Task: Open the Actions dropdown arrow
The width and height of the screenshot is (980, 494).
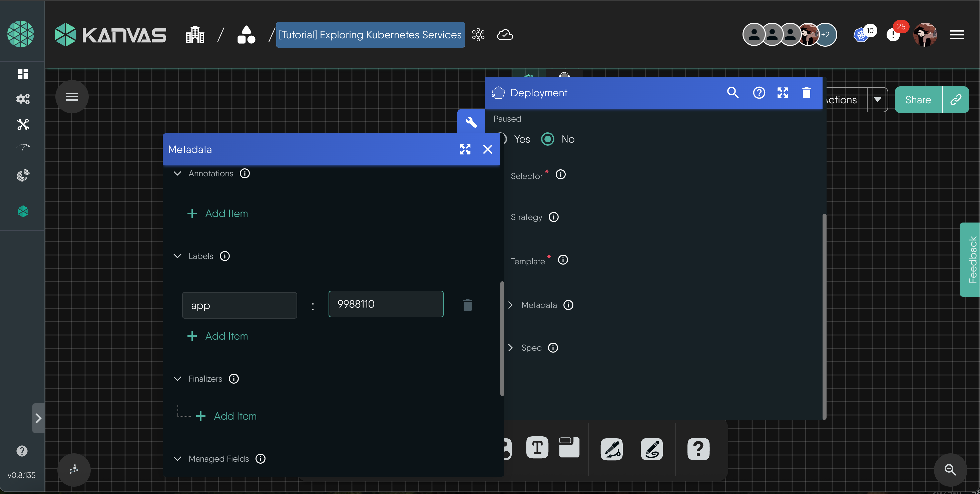Action: pyautogui.click(x=877, y=100)
